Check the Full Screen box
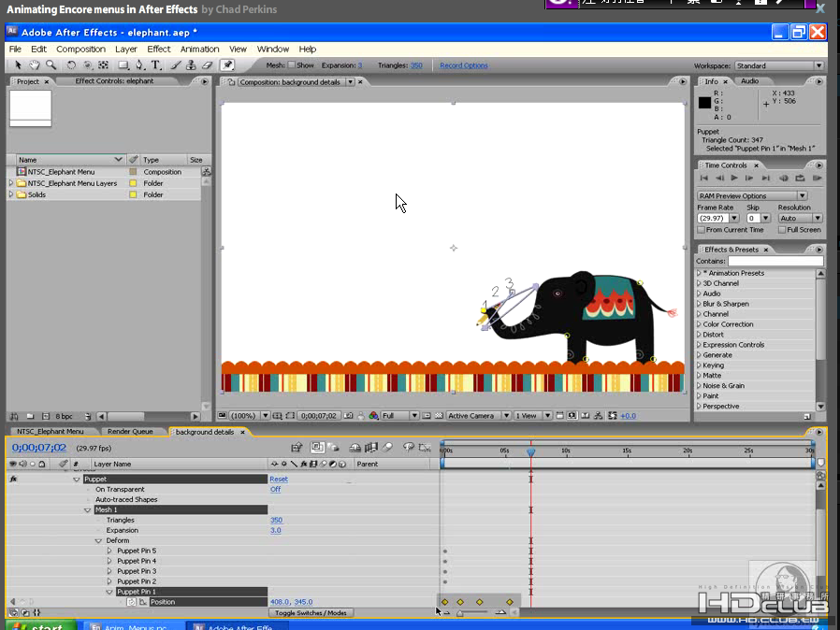 click(x=782, y=230)
